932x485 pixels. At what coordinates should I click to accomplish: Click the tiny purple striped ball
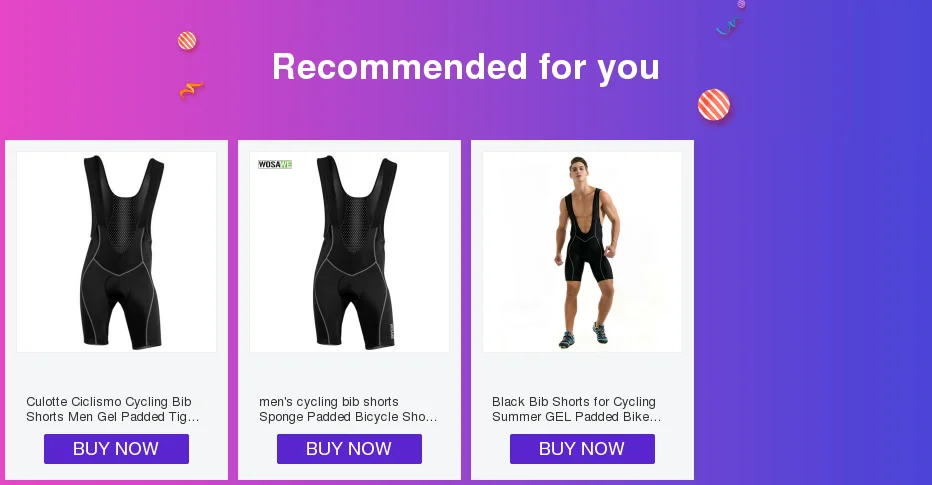pos(741,4)
